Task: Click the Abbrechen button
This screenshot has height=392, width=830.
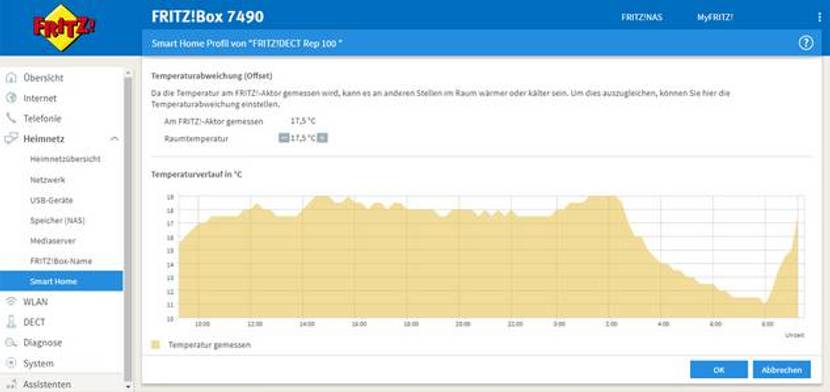Action: pos(782,370)
